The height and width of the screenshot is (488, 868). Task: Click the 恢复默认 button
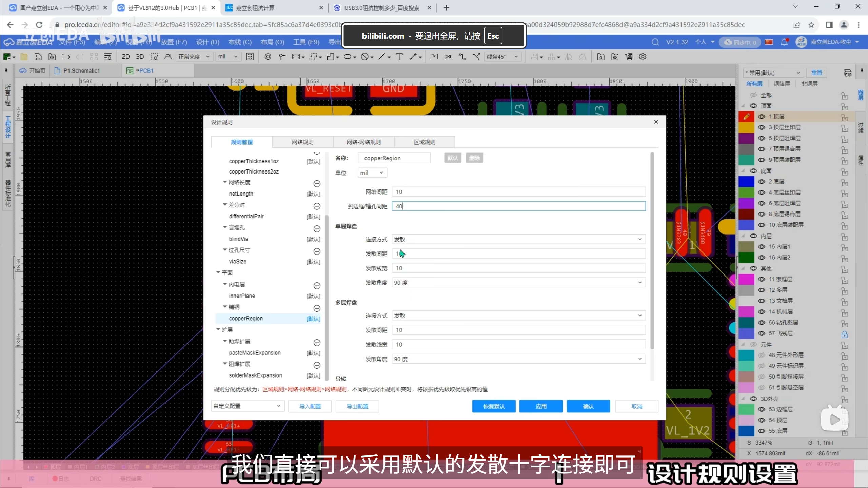[494, 406]
